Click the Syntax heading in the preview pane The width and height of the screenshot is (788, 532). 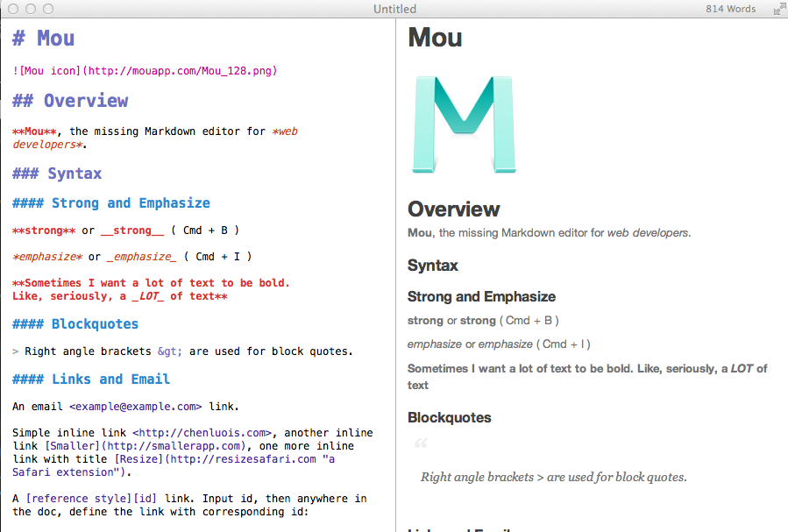click(x=433, y=266)
